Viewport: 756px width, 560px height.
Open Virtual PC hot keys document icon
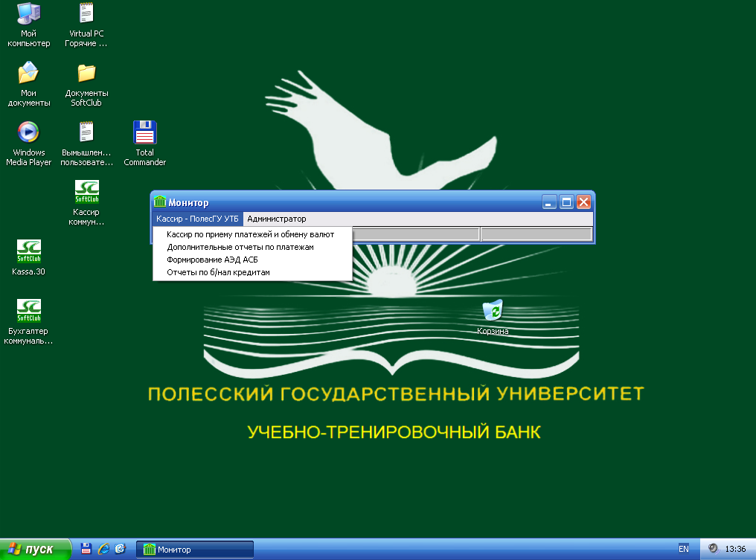pos(86,25)
